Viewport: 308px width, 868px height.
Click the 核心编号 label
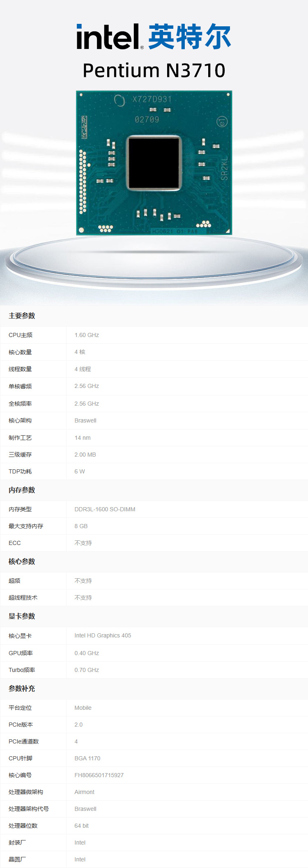20,775
